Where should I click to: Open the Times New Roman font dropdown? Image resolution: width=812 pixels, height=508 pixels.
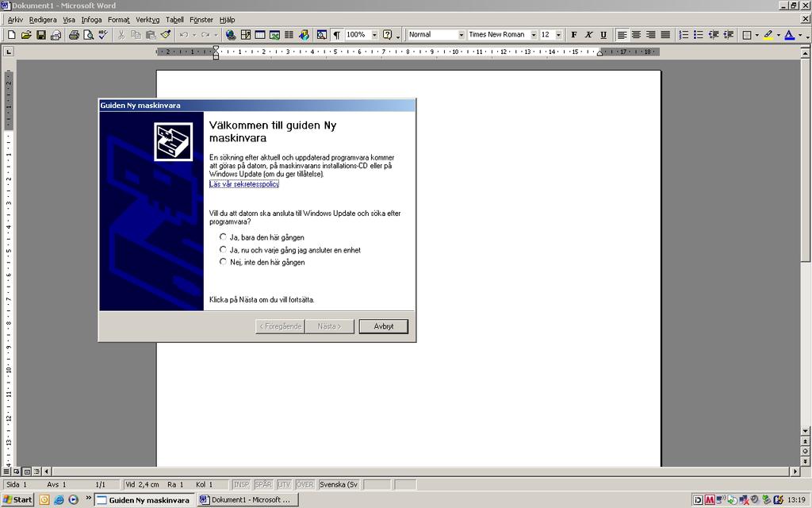534,35
